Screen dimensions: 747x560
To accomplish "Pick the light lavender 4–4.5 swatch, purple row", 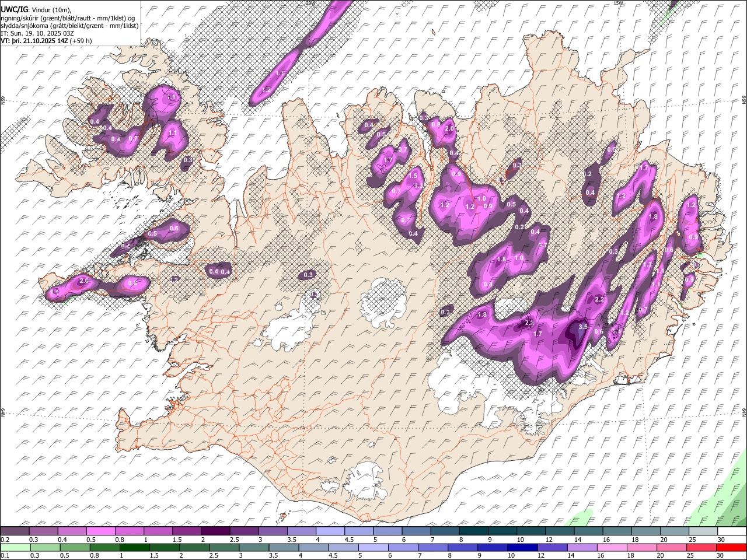I will (x=329, y=531).
